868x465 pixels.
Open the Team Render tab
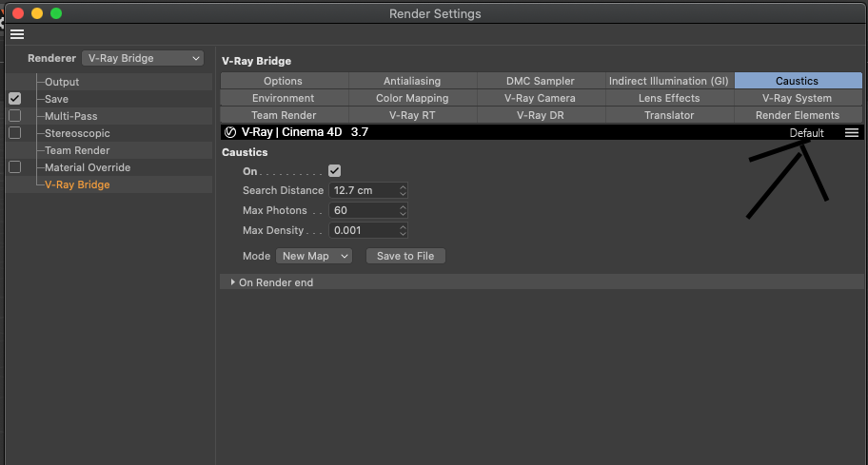(284, 115)
